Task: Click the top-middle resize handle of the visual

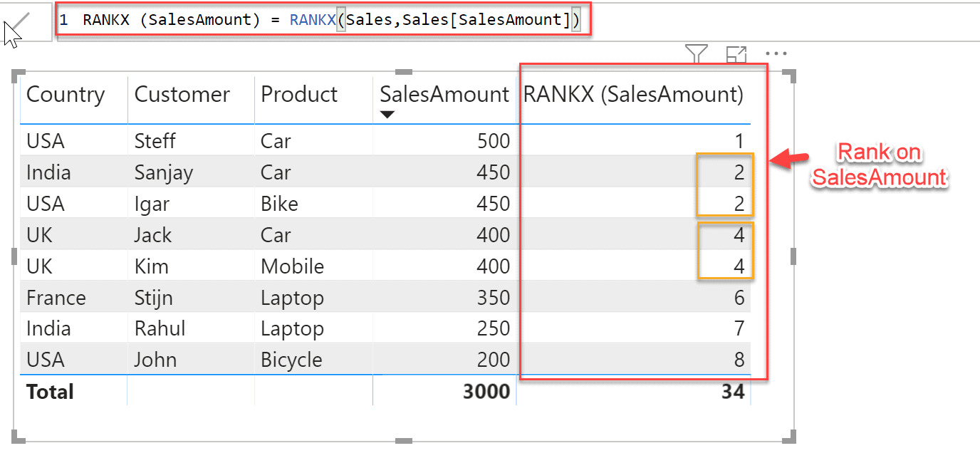Action: click(x=403, y=73)
